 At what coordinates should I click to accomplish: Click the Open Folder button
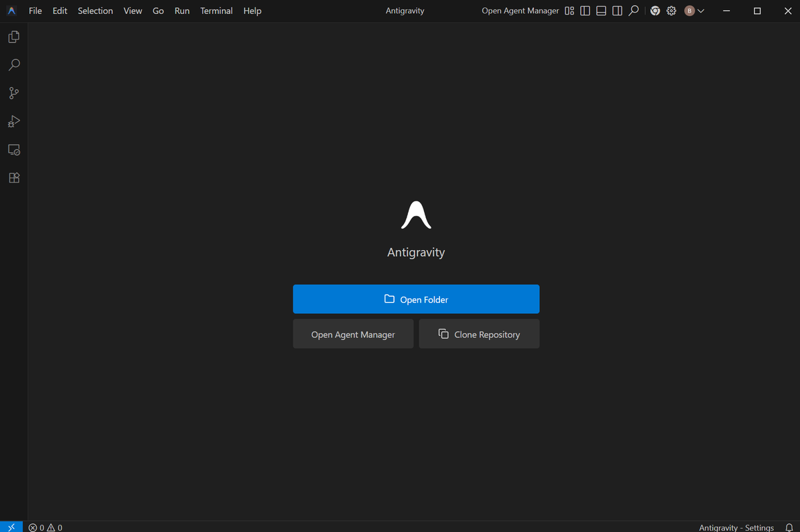coord(416,299)
